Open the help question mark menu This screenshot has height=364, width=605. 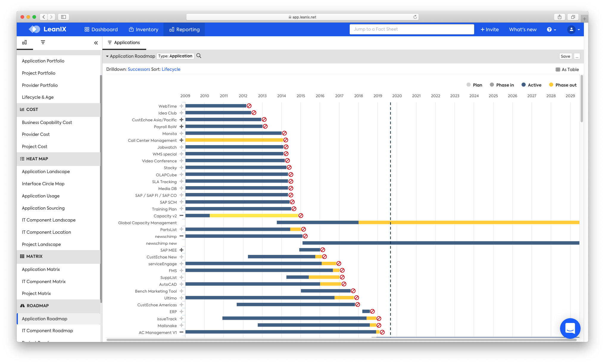pos(551,29)
